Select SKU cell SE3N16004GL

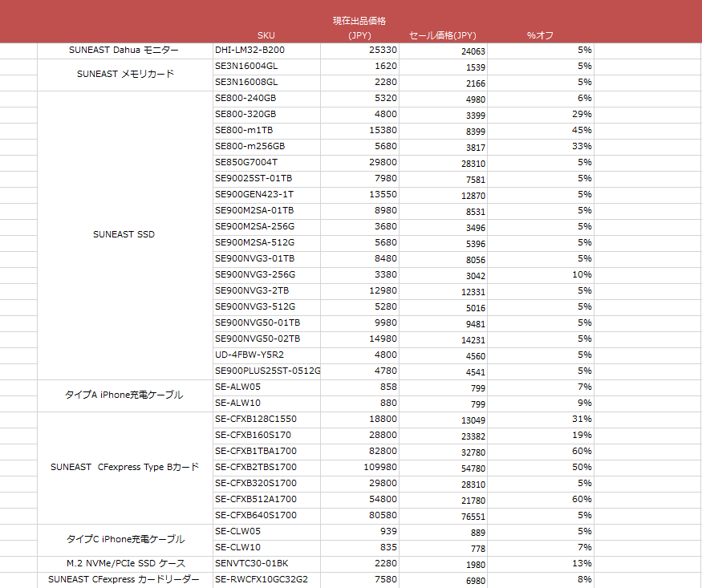(x=267, y=67)
